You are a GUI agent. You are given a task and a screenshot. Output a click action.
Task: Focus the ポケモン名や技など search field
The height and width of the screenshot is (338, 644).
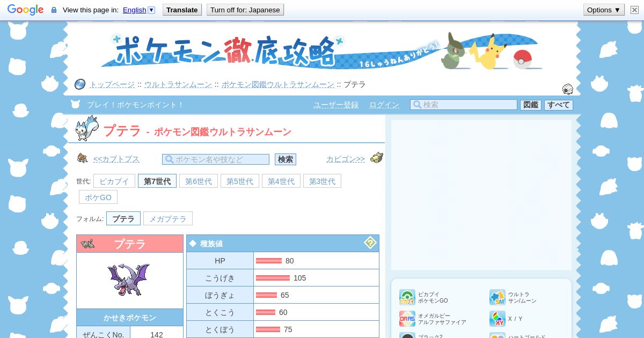click(216, 159)
